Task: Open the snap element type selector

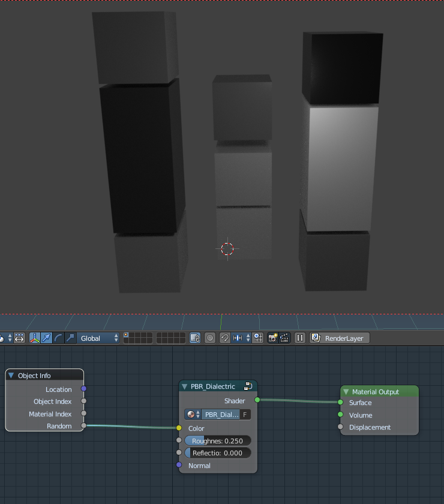Action: 241,338
